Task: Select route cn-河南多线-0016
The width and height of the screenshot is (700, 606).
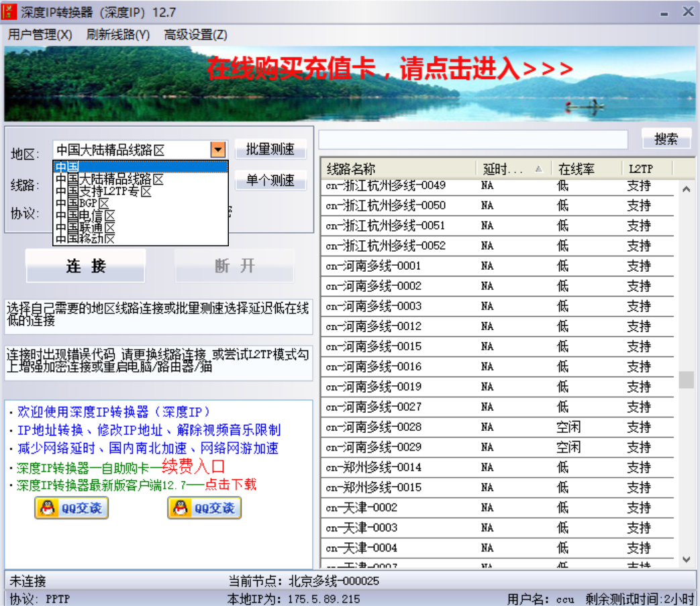Action: pyautogui.click(x=497, y=366)
